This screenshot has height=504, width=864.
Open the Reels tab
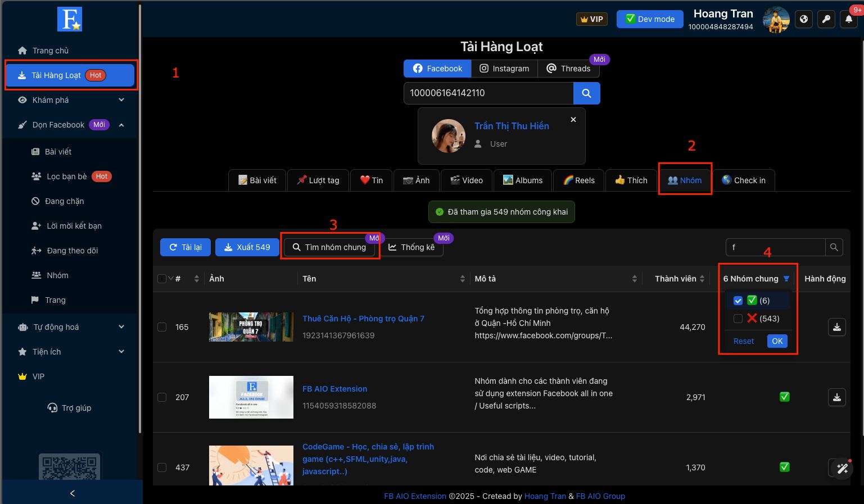coord(578,180)
